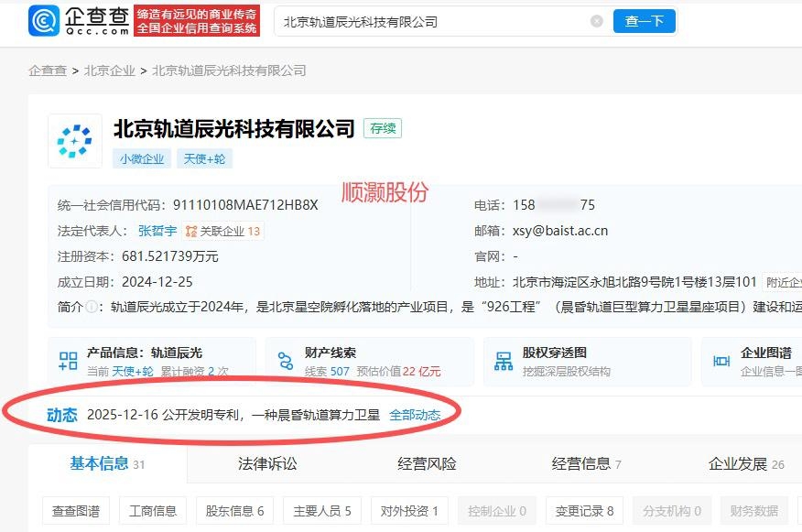The height and width of the screenshot is (532, 802).
Task: Open the 北京企业 breadcrumb link
Action: (x=110, y=71)
